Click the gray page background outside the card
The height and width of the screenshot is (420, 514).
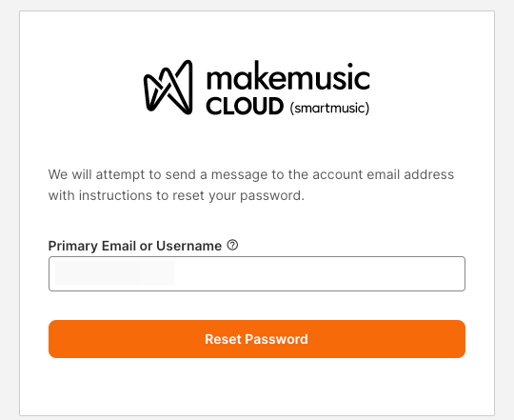(10, 210)
